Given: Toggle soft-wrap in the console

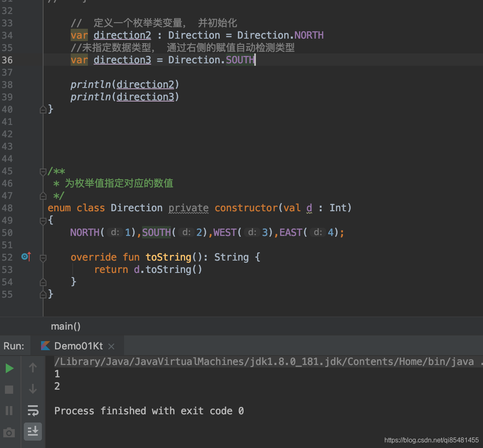Looking at the screenshot, I should pyautogui.click(x=33, y=411).
